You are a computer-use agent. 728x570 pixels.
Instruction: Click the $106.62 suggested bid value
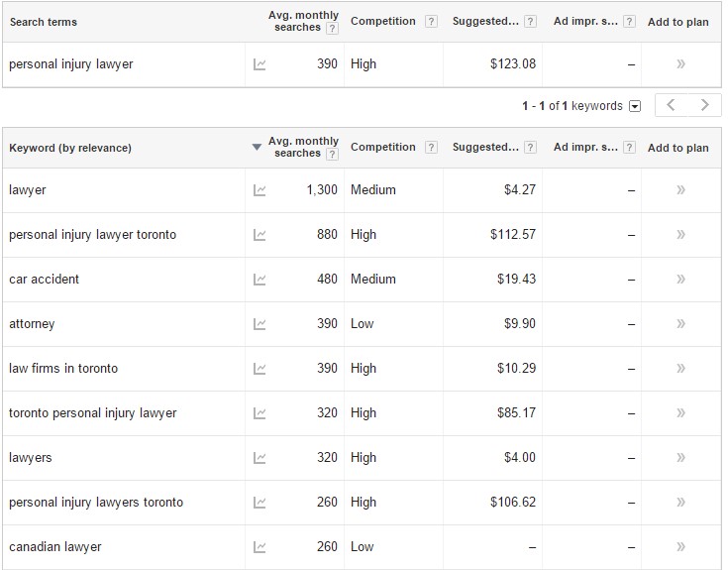[513, 502]
